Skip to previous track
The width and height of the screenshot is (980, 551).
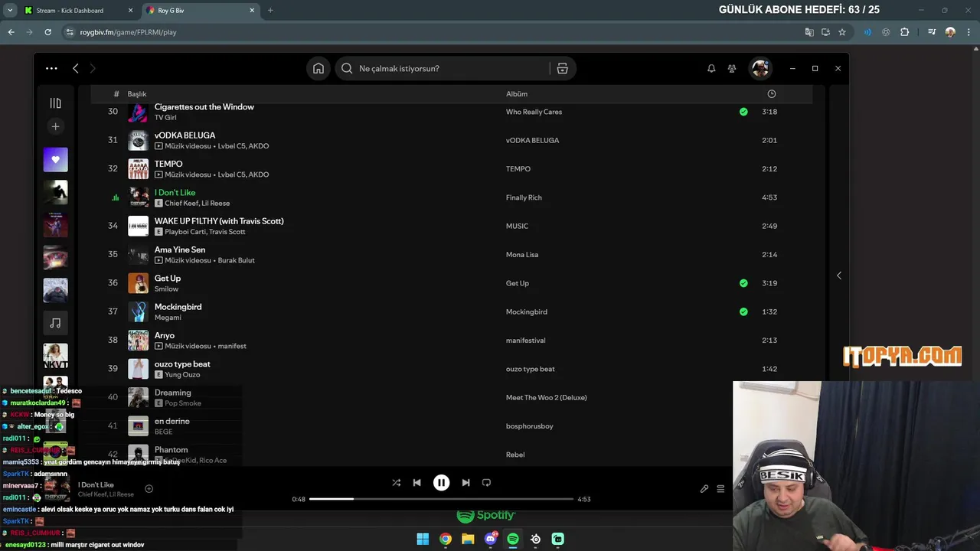[x=416, y=483]
